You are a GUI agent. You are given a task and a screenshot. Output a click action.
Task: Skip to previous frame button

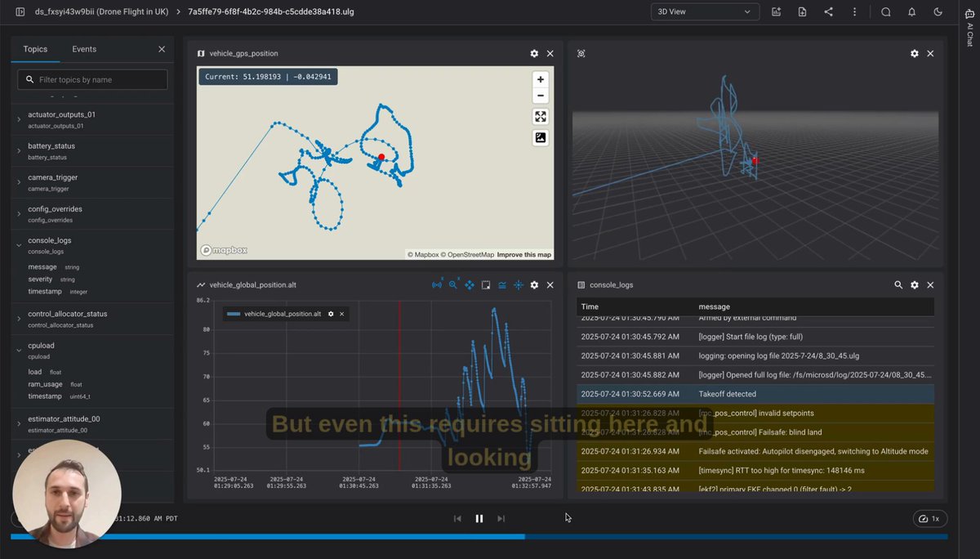pyautogui.click(x=457, y=518)
